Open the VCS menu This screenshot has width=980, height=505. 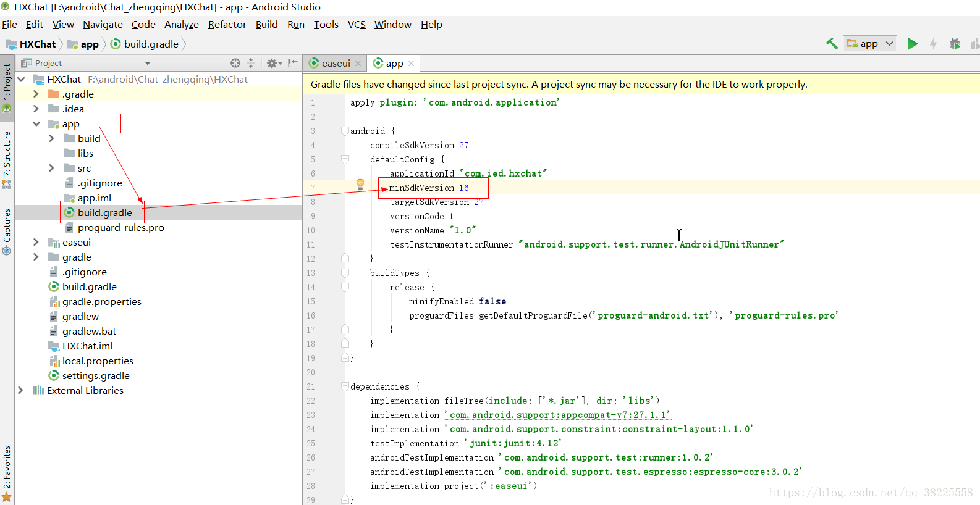tap(357, 25)
